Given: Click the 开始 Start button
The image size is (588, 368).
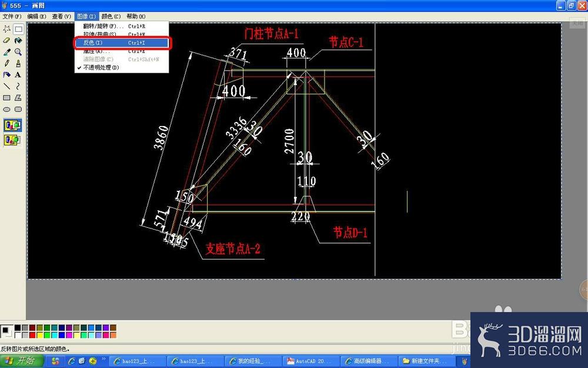Looking at the screenshot, I should pos(22,361).
